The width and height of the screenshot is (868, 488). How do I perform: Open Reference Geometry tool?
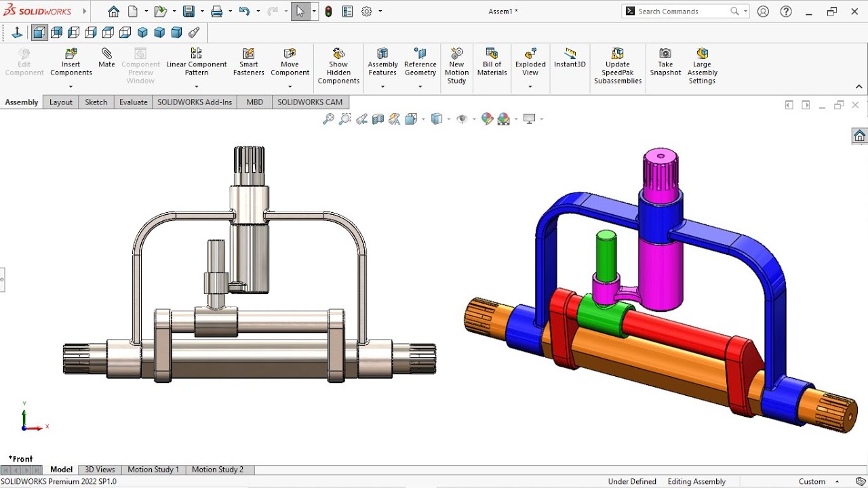point(420,62)
